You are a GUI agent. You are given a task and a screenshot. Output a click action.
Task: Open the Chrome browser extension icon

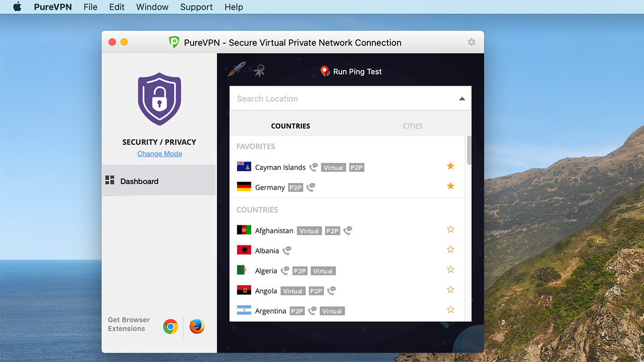(171, 327)
